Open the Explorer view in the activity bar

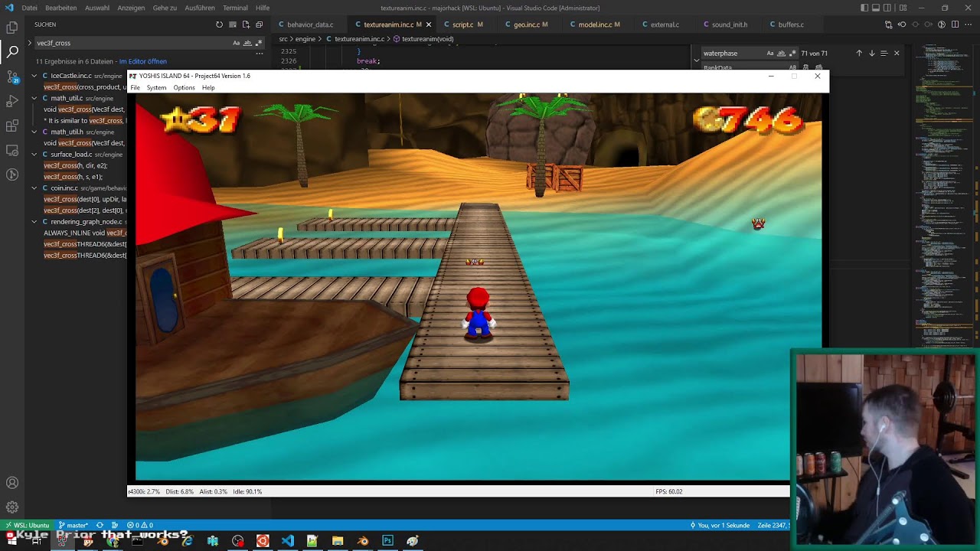click(x=12, y=28)
